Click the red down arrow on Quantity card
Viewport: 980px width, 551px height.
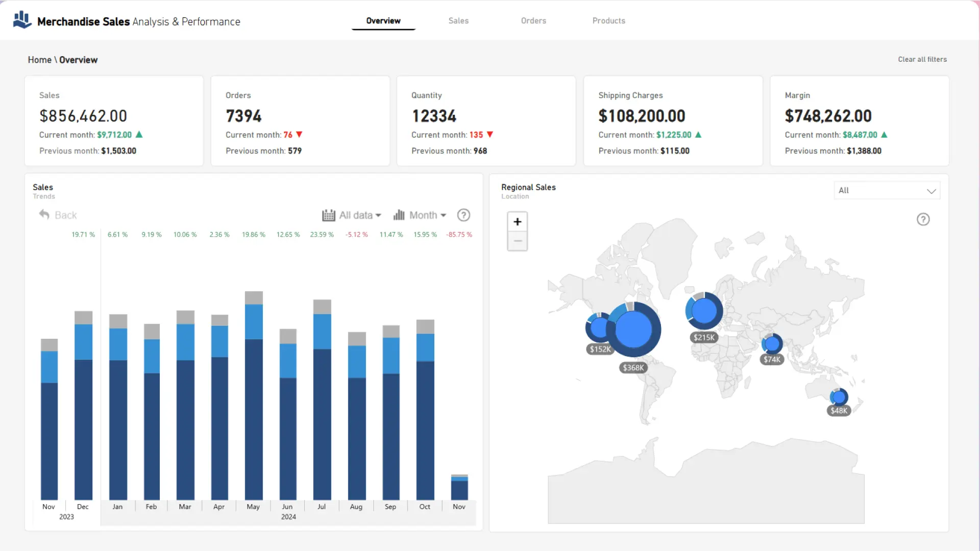[x=490, y=135]
